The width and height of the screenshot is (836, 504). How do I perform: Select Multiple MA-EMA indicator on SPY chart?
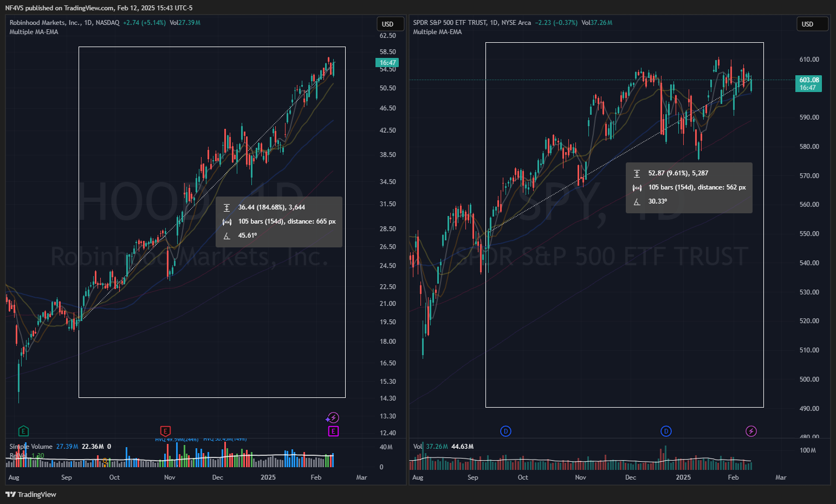point(437,32)
